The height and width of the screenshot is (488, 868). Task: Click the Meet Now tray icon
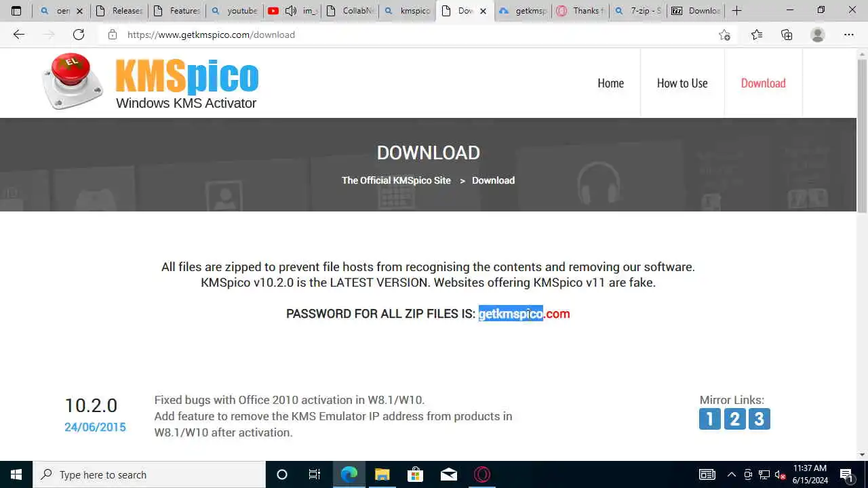click(748, 474)
